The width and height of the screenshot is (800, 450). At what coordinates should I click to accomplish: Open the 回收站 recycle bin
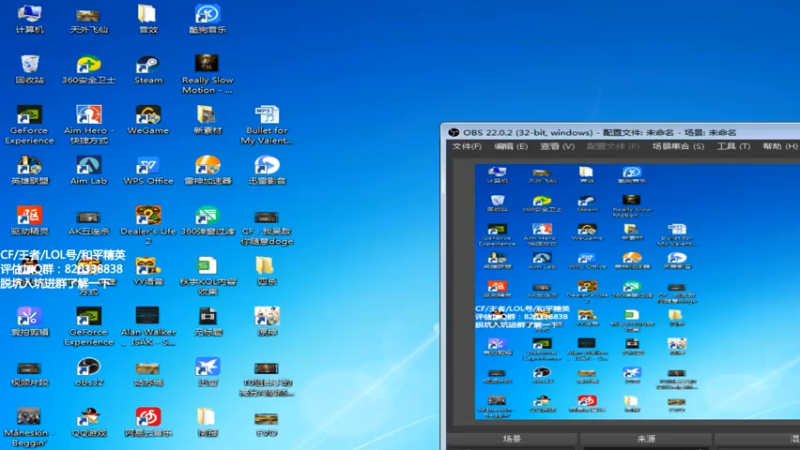pyautogui.click(x=29, y=70)
